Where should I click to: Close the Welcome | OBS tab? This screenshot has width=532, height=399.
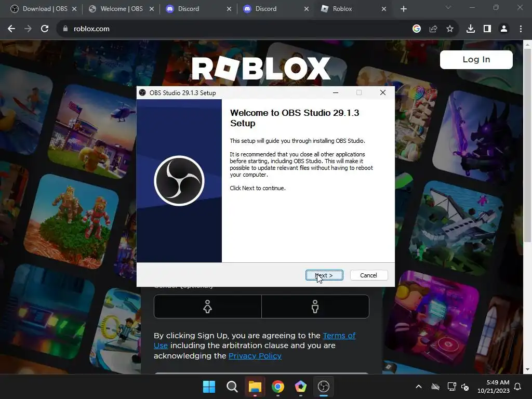[x=152, y=9]
